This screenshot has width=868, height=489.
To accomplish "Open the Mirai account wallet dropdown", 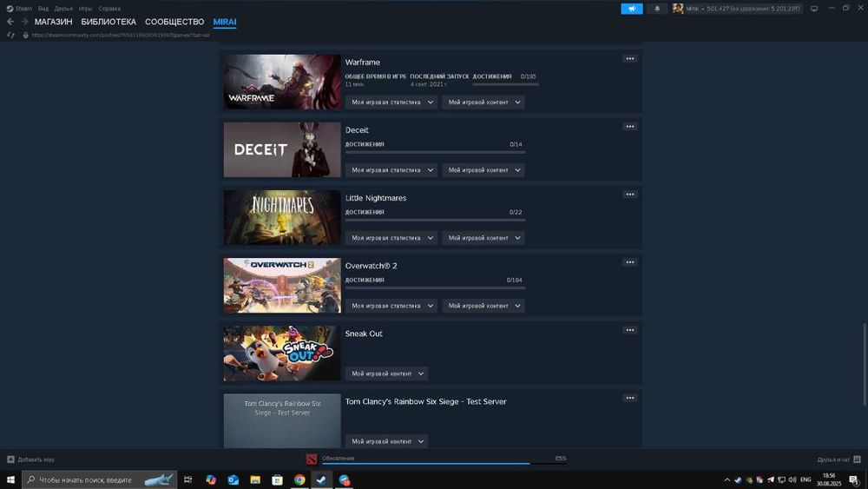I will click(x=743, y=9).
